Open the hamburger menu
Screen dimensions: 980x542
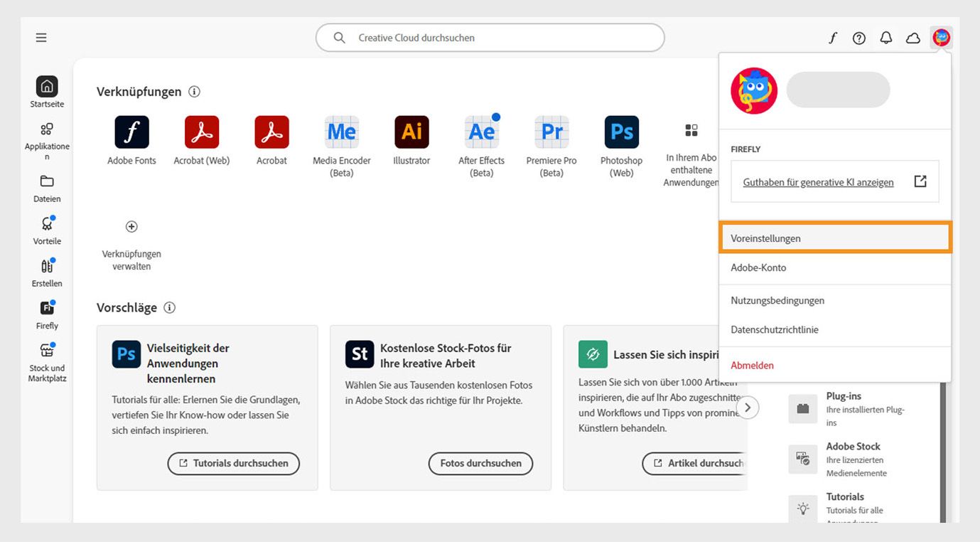[41, 38]
